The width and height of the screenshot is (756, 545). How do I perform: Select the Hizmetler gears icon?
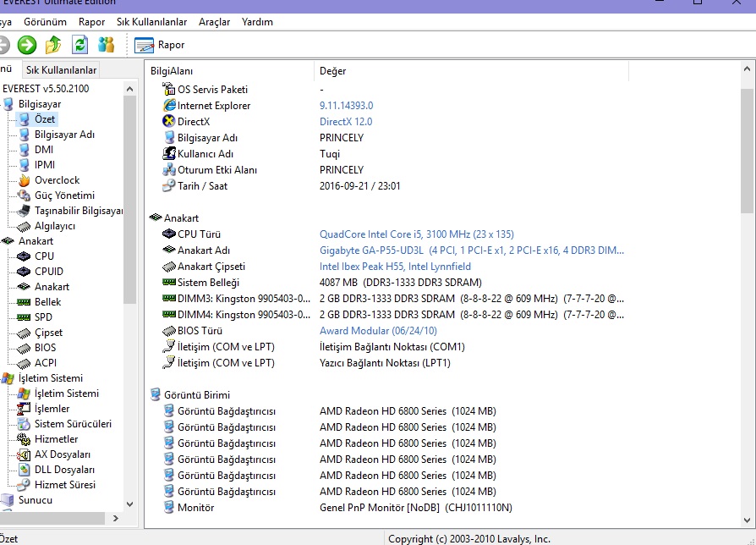pos(25,439)
